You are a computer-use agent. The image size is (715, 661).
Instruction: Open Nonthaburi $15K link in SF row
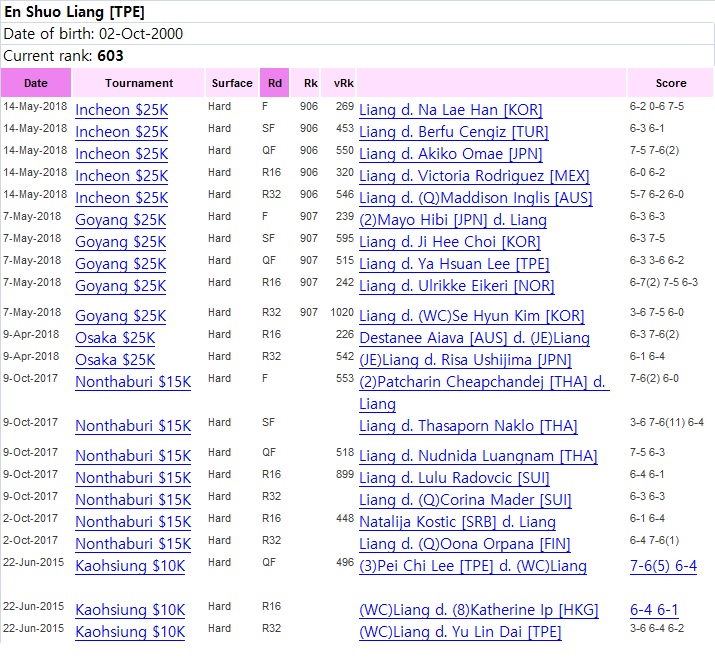pyautogui.click(x=133, y=426)
